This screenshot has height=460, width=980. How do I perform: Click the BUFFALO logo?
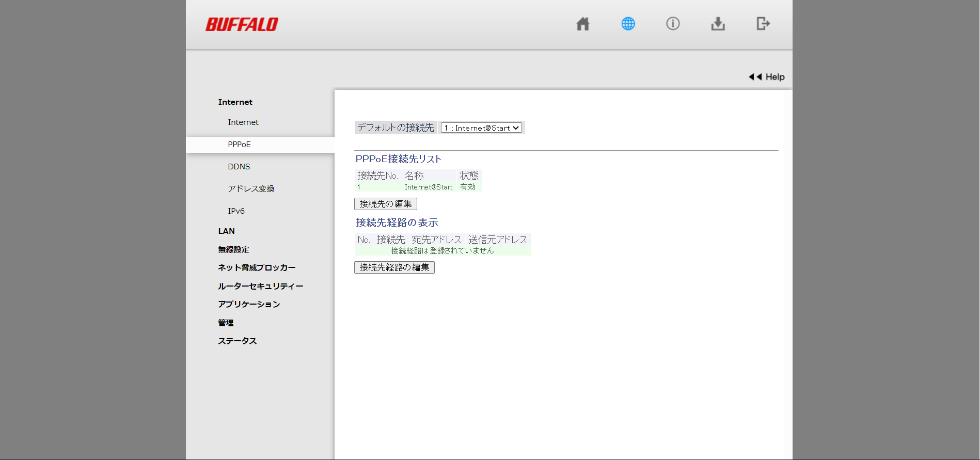(x=242, y=24)
